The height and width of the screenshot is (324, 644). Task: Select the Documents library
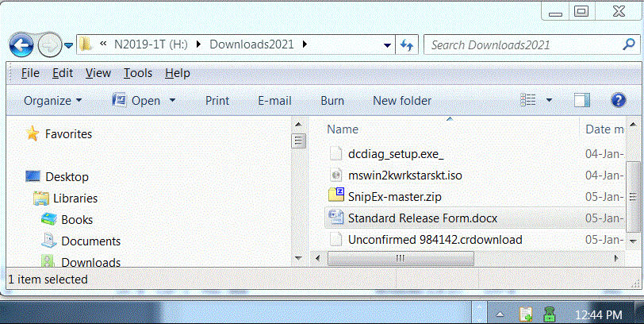(90, 241)
